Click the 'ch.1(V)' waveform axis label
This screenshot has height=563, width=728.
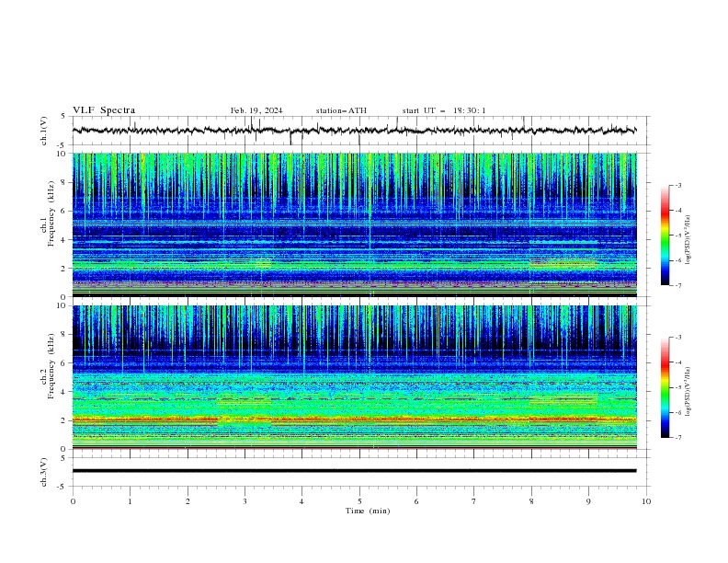pyautogui.click(x=44, y=131)
